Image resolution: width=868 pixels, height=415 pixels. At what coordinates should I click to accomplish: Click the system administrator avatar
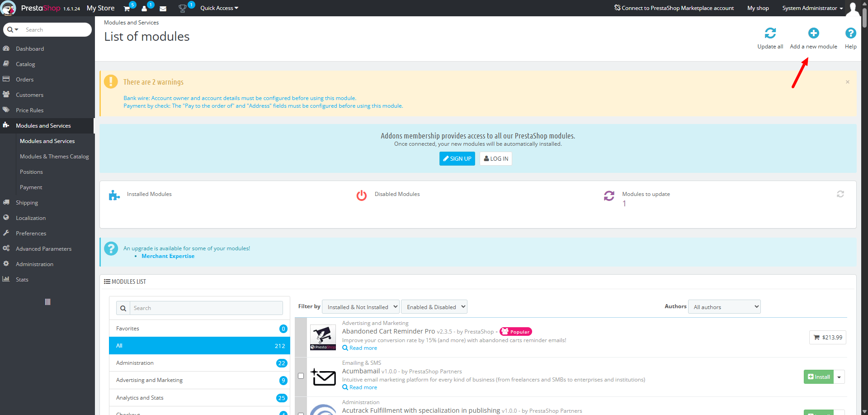tap(852, 8)
